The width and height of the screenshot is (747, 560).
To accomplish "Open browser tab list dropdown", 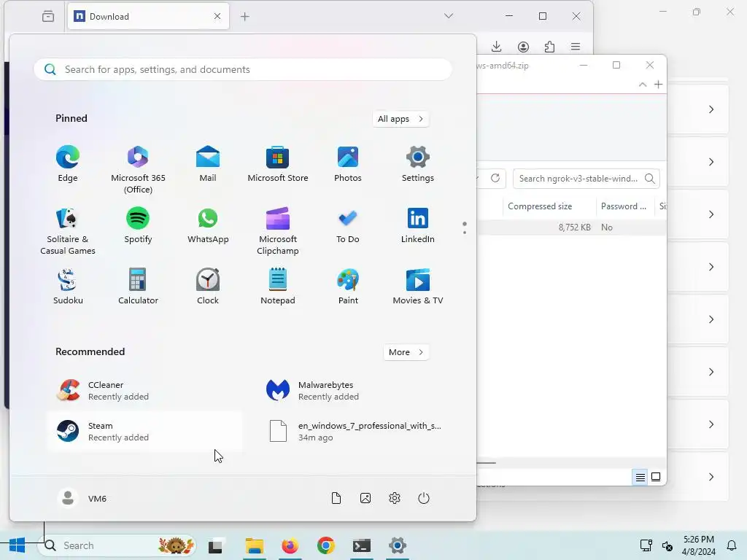I will pyautogui.click(x=449, y=16).
